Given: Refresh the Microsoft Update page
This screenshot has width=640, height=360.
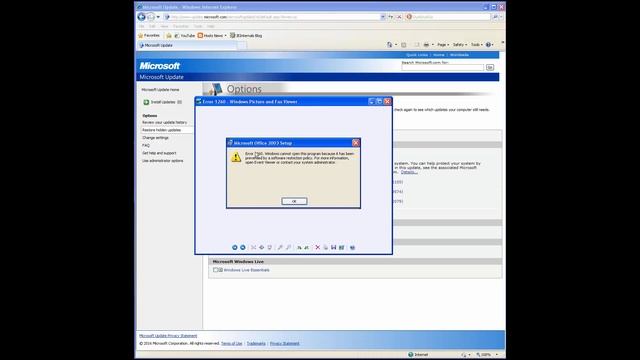Looking at the screenshot, I should coord(391,17).
